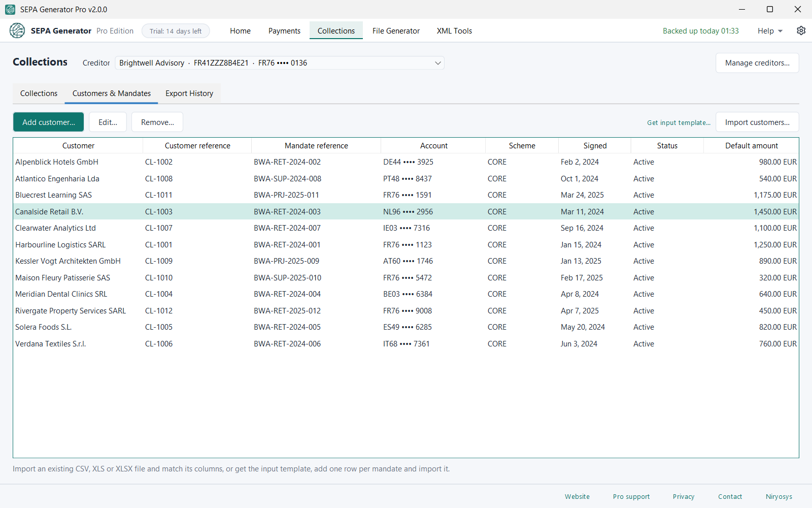The height and width of the screenshot is (508, 812).
Task: Open XML Tools
Action: [x=454, y=31]
